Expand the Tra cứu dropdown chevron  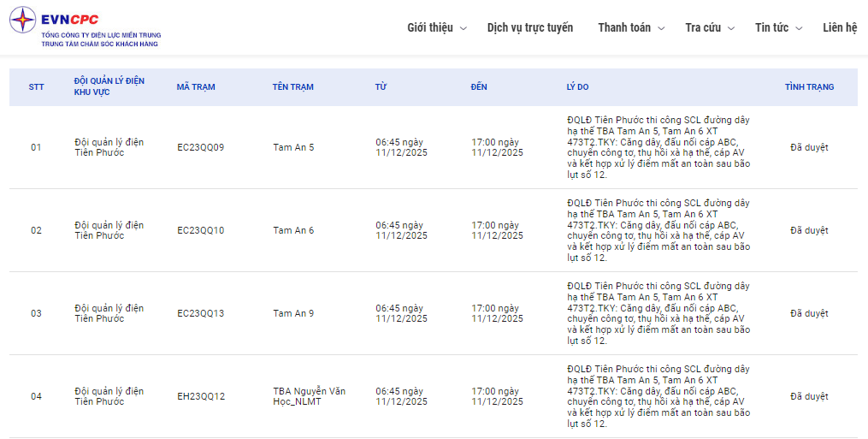731,28
